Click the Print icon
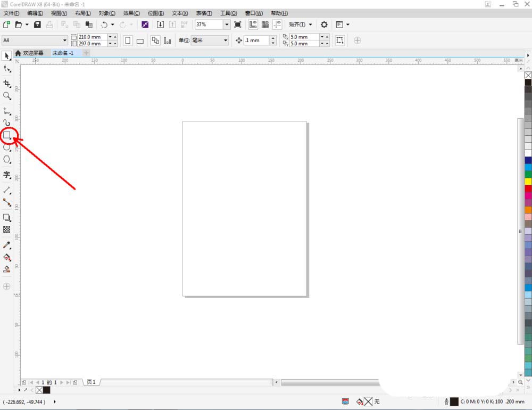 (49, 24)
